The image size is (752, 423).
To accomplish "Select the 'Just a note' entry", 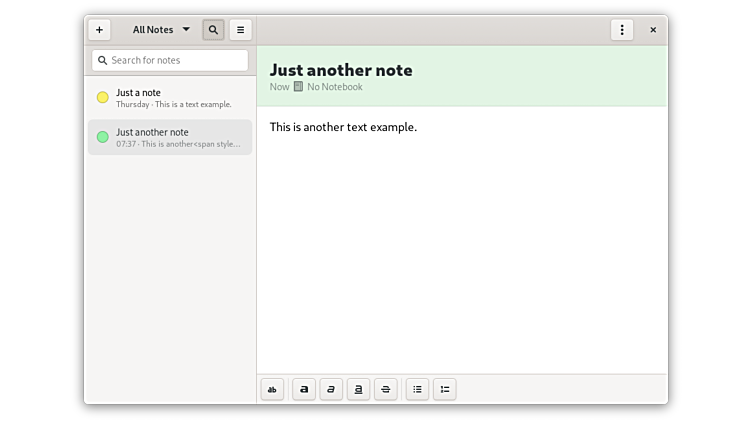I will [170, 97].
